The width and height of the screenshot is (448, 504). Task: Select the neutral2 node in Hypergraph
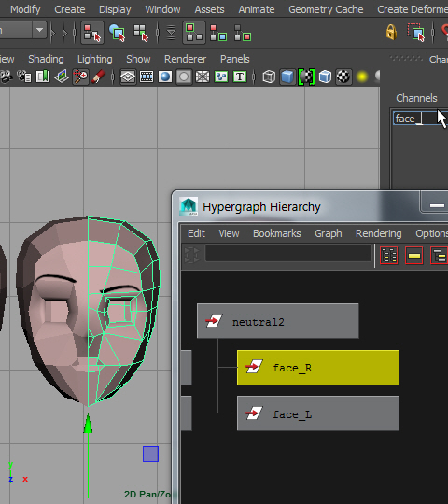coord(278,321)
